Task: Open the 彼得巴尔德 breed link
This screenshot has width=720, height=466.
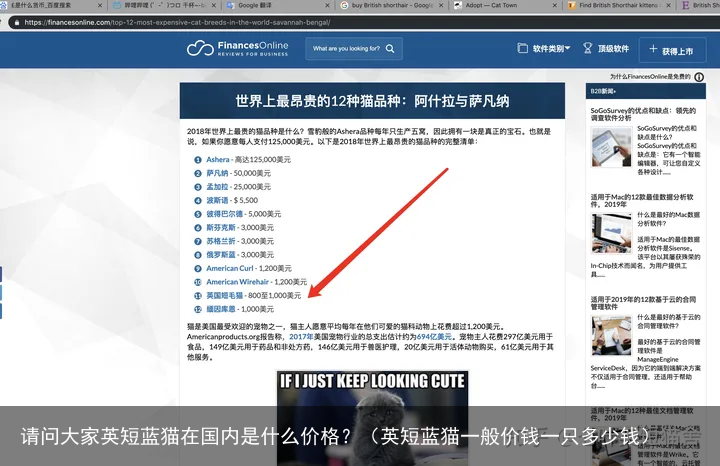Action: [225, 214]
